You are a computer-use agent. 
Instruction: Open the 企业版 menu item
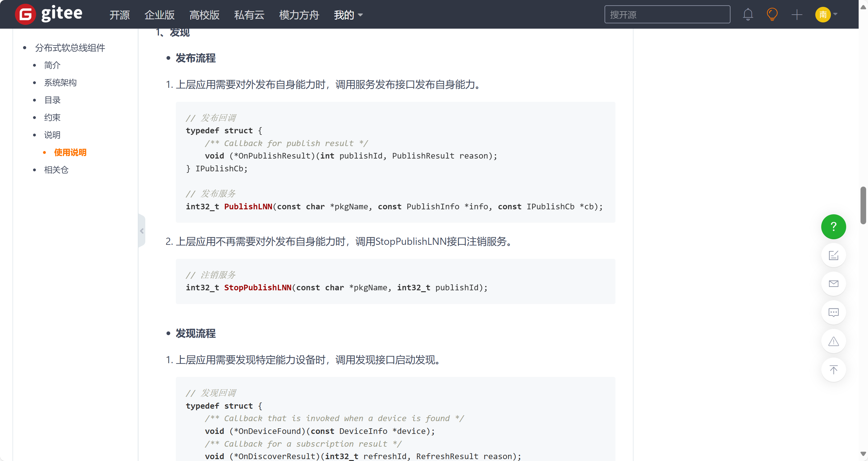(159, 15)
